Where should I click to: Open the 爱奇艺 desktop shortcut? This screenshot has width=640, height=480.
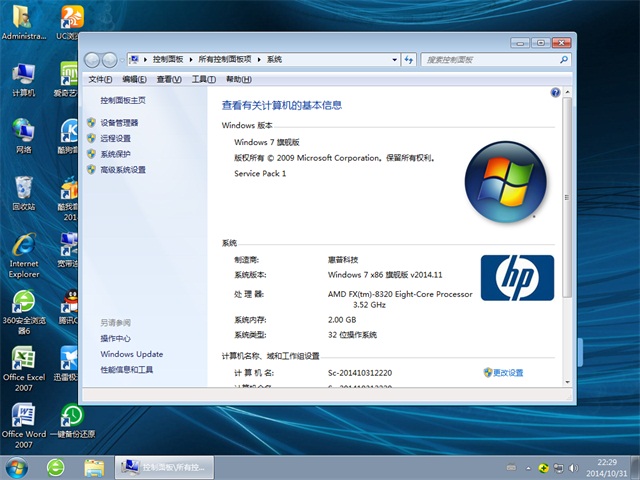(x=68, y=80)
